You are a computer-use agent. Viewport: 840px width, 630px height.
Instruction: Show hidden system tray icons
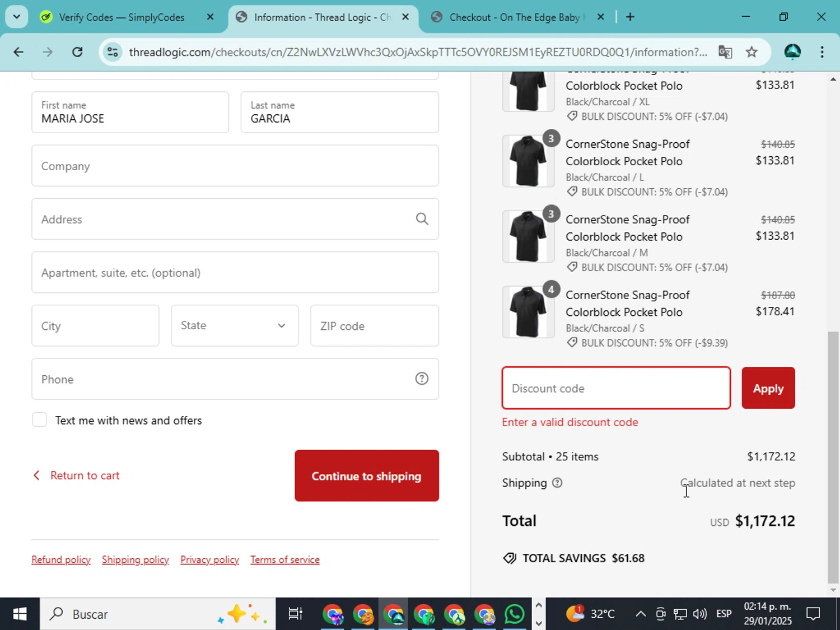pos(640,614)
